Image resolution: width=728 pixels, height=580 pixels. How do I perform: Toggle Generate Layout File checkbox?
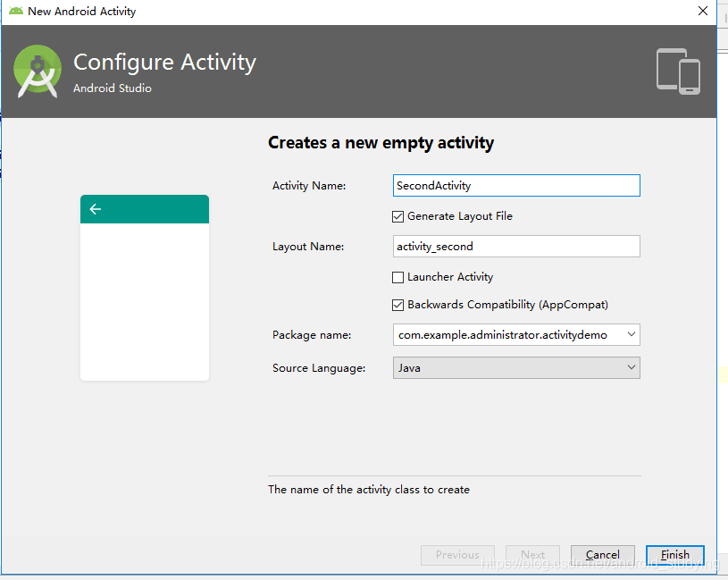397,216
